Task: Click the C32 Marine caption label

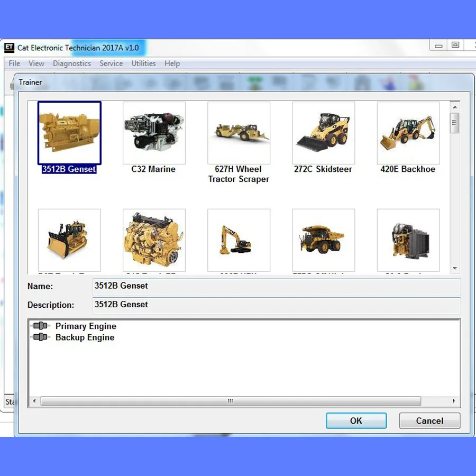Action: (153, 169)
